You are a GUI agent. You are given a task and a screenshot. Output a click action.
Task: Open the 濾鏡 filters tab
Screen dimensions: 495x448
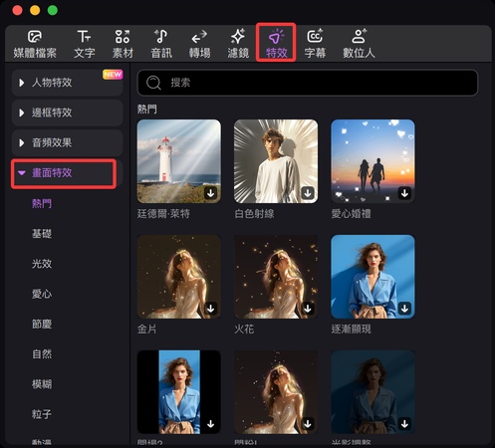coord(238,44)
